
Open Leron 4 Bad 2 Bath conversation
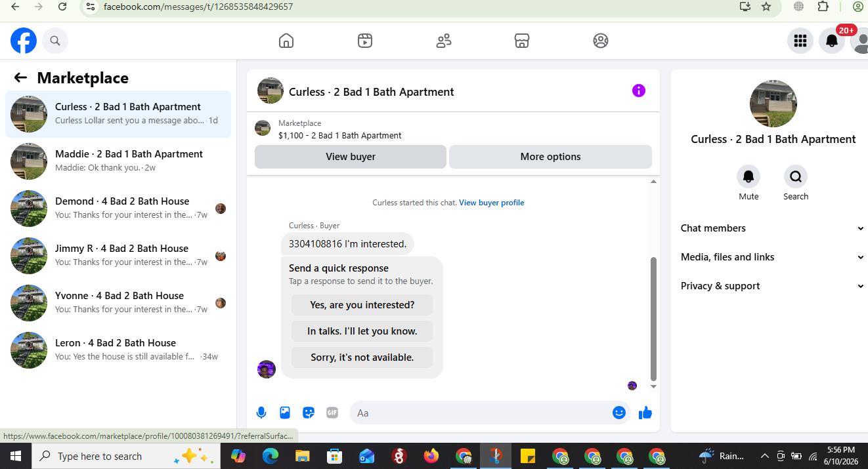118,350
